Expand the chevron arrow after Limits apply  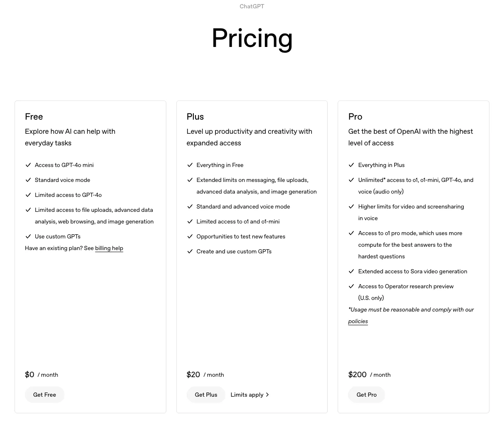[267, 395]
